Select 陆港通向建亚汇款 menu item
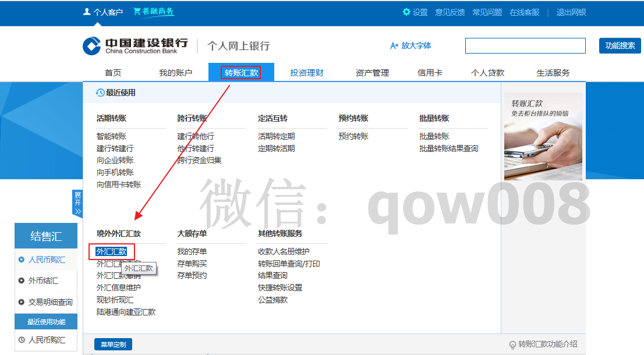 pyautogui.click(x=126, y=313)
